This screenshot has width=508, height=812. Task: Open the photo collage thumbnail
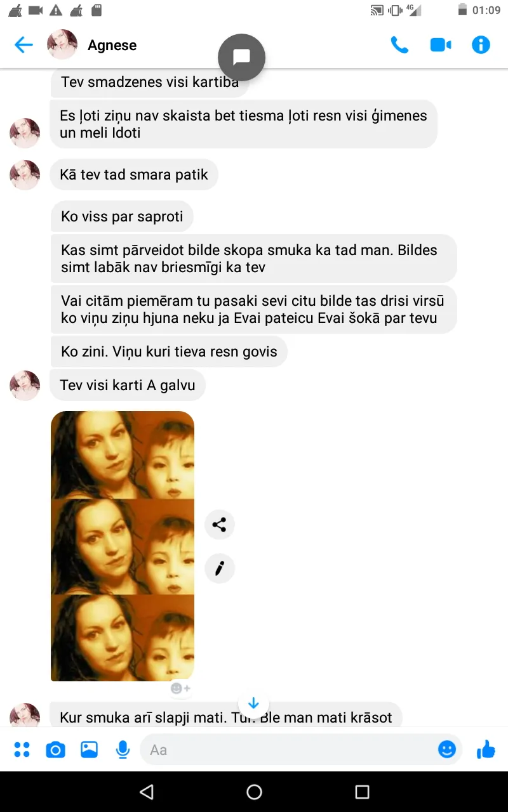(123, 546)
